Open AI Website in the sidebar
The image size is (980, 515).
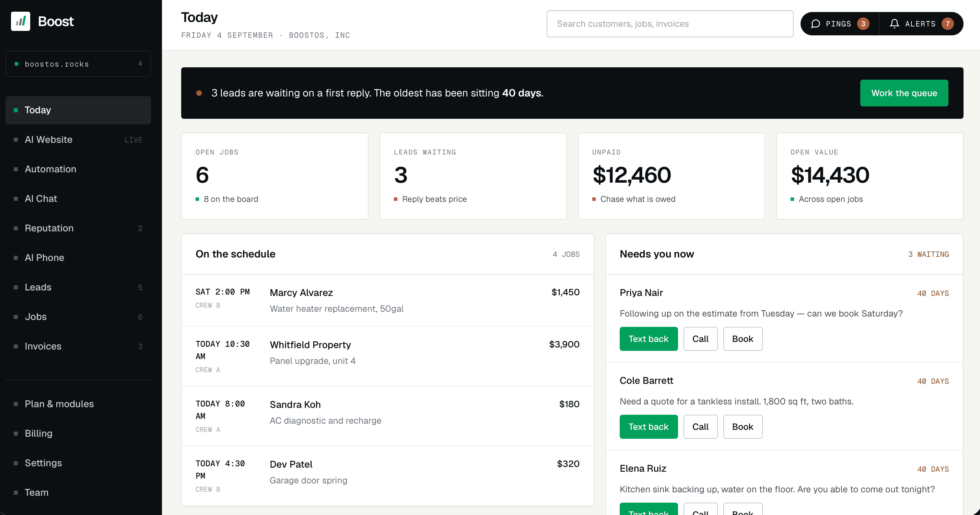78,140
